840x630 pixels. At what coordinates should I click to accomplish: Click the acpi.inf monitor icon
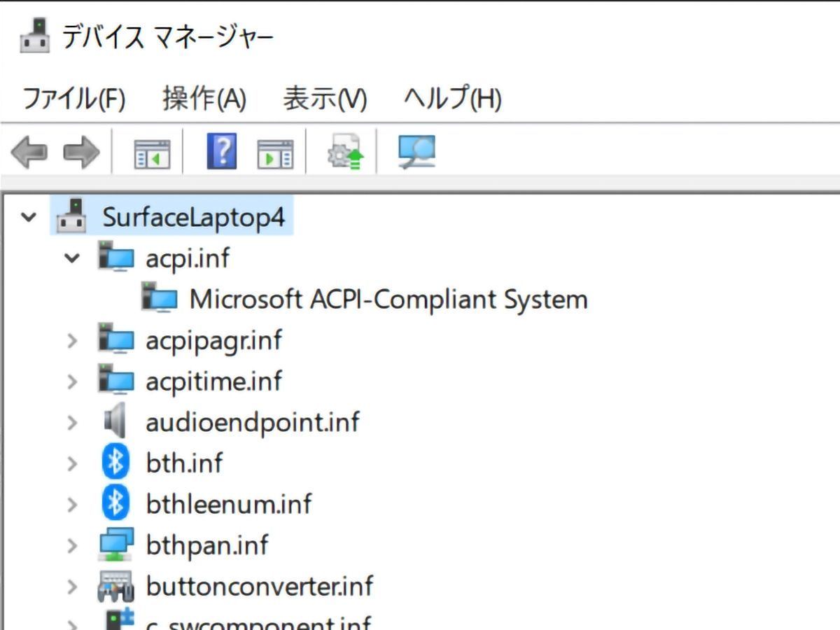coord(116,258)
